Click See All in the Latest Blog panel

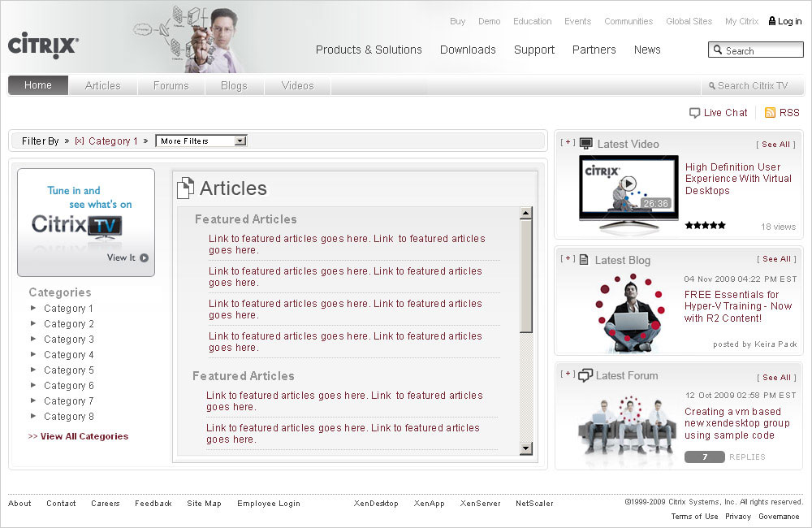[776, 259]
